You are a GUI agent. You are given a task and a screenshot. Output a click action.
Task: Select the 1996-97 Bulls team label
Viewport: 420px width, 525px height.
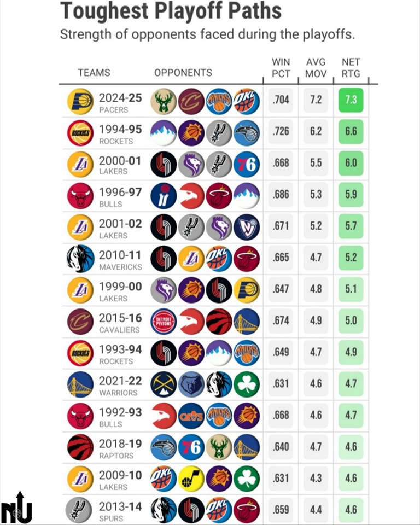coord(120,197)
